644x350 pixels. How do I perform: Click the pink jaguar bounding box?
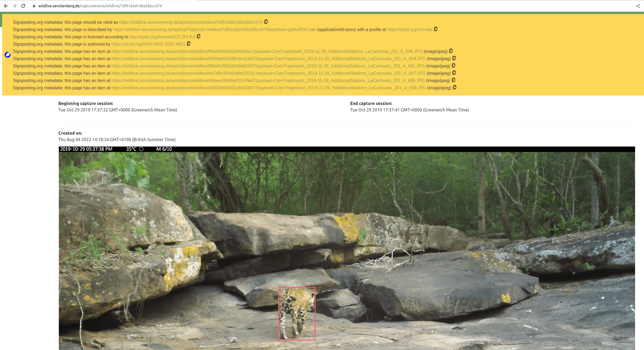pos(297,313)
